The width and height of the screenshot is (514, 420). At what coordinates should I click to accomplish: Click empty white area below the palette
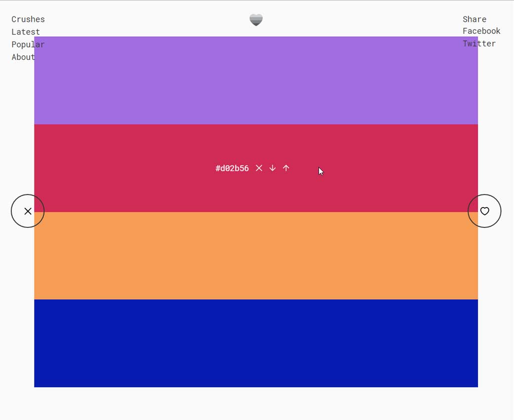[x=256, y=404]
